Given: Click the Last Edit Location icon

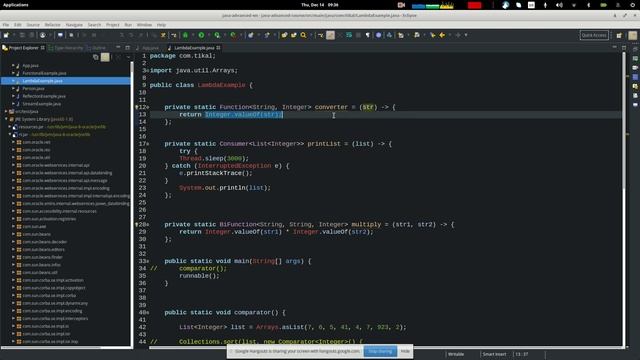Looking at the screenshot, I should coord(433,36).
